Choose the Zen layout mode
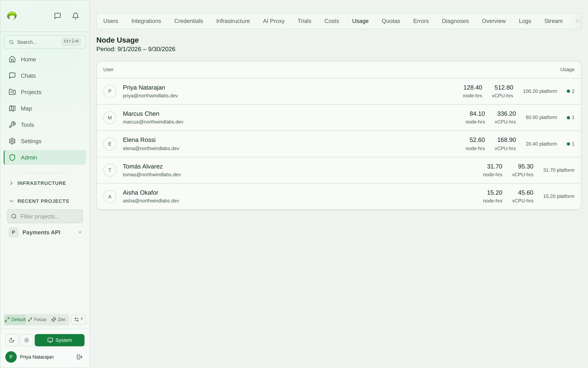Screen dimensions: 588x368 (58, 320)
